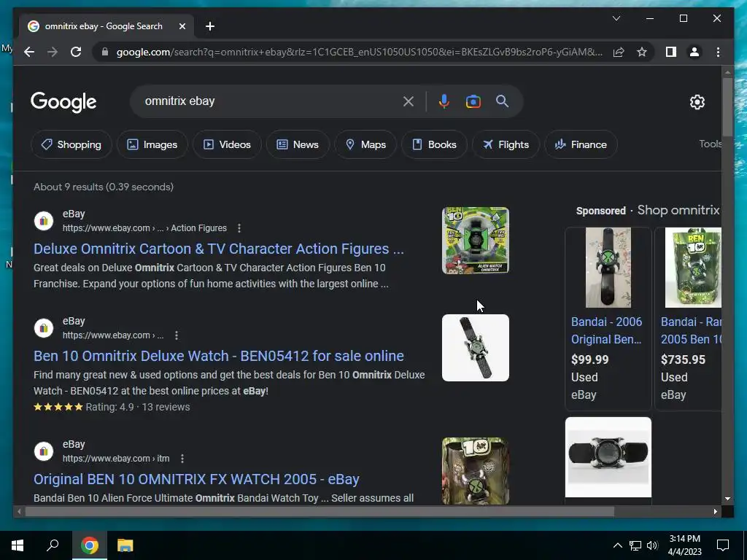Start search by voice
Viewport: 747px width, 560px height.
coord(444,101)
